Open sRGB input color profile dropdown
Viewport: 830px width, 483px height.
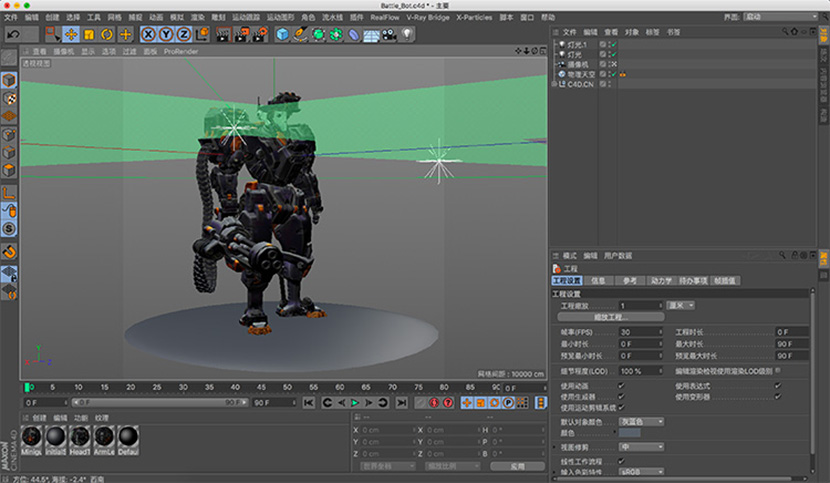642,471
